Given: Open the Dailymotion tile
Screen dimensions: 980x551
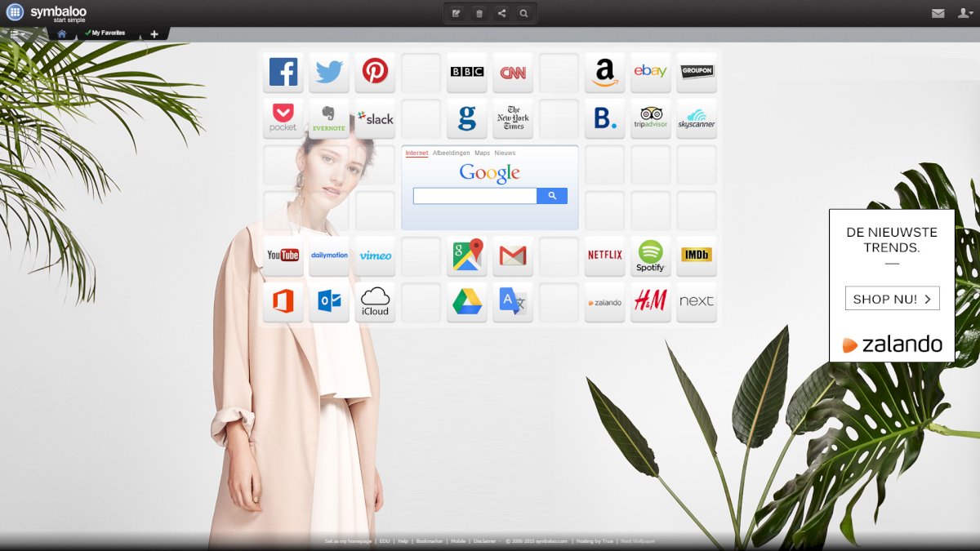Looking at the screenshot, I should click(329, 256).
